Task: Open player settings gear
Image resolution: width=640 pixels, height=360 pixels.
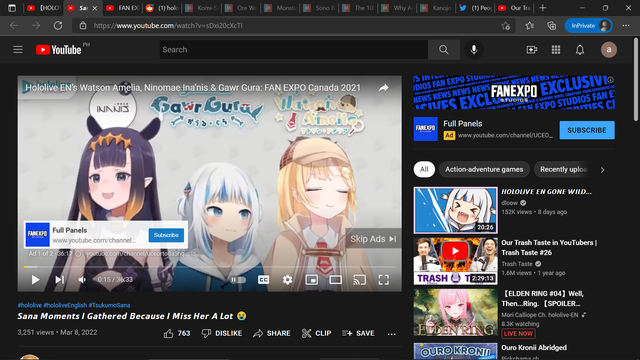Action: pos(287,280)
